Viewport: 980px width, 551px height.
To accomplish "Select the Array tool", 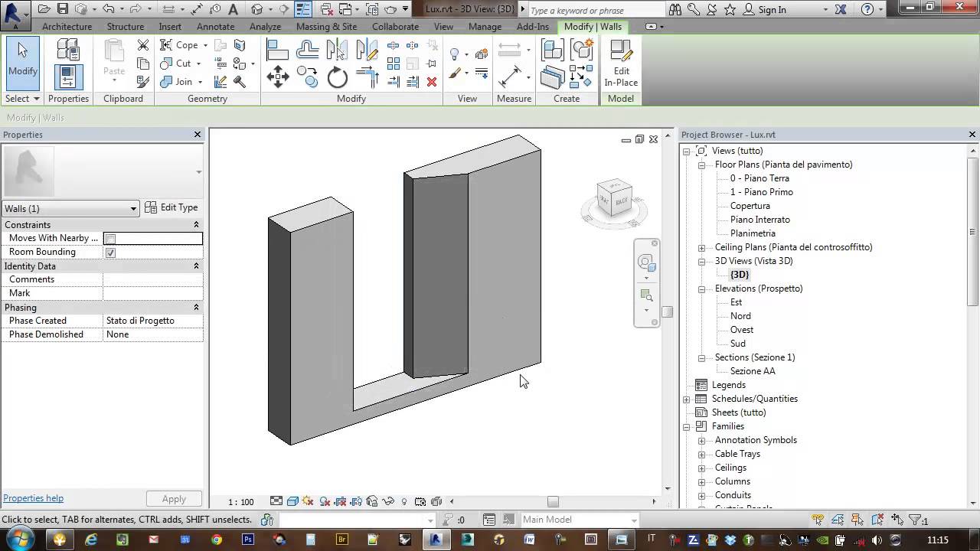I will tap(394, 64).
